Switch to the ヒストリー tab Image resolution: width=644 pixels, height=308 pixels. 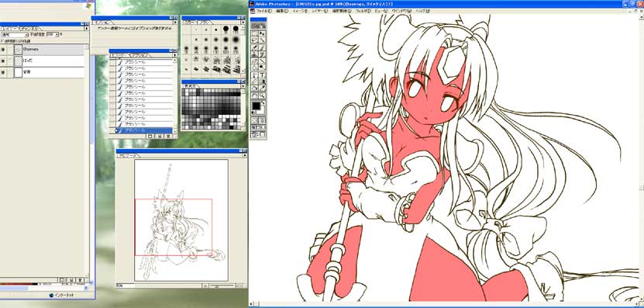pyautogui.click(x=119, y=55)
